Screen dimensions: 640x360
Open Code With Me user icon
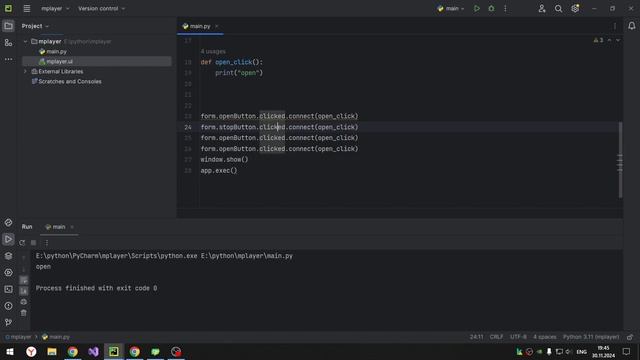[542, 9]
